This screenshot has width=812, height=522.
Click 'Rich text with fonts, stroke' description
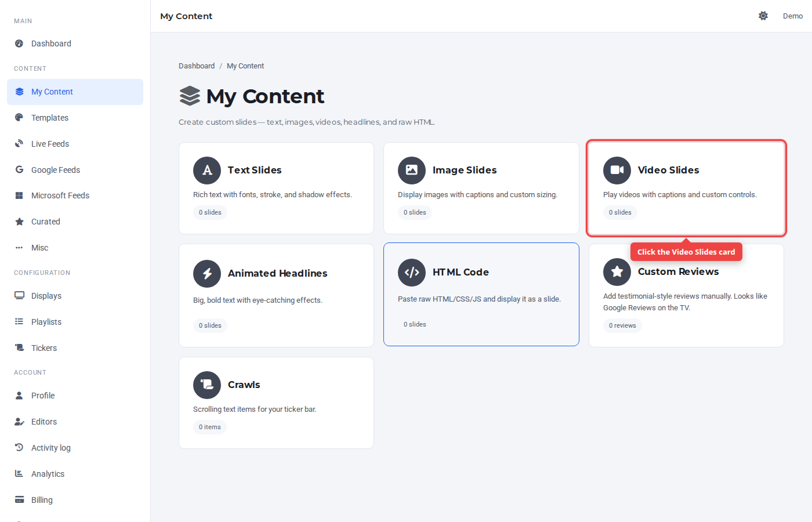click(273, 195)
